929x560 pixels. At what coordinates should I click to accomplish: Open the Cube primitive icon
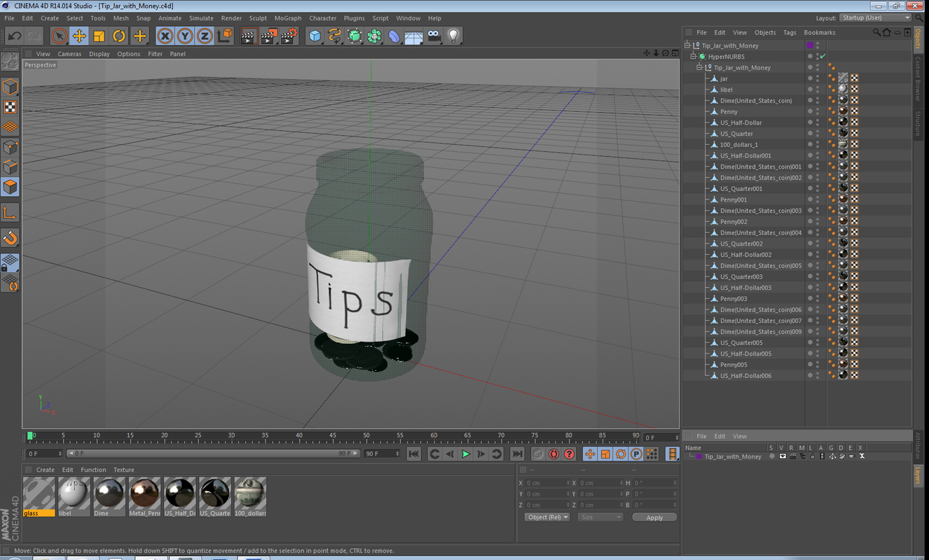pos(315,36)
